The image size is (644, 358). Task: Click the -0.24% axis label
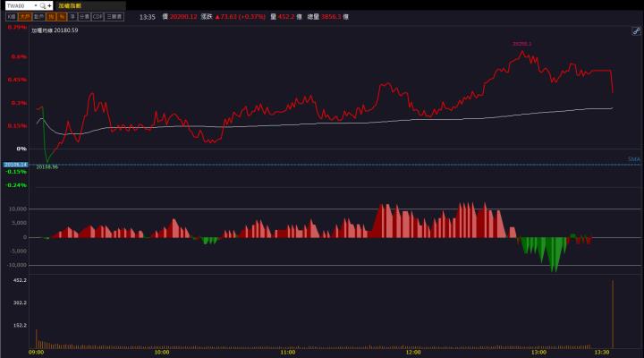coord(16,185)
